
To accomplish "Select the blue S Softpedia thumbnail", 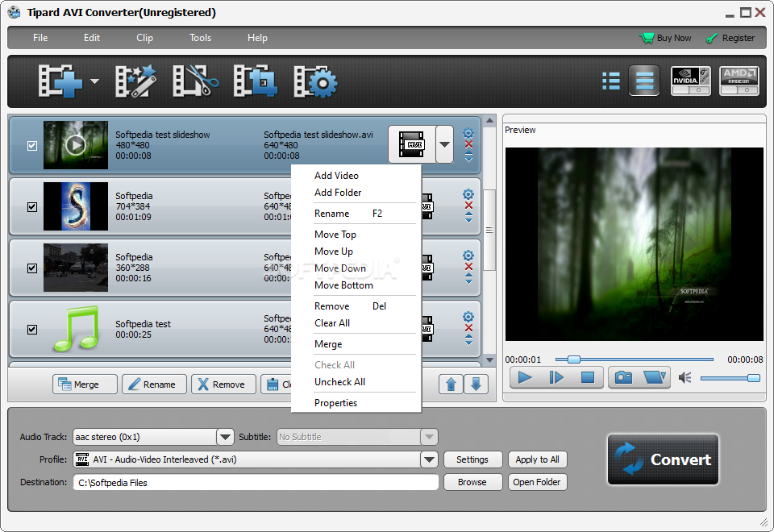I will click(76, 206).
